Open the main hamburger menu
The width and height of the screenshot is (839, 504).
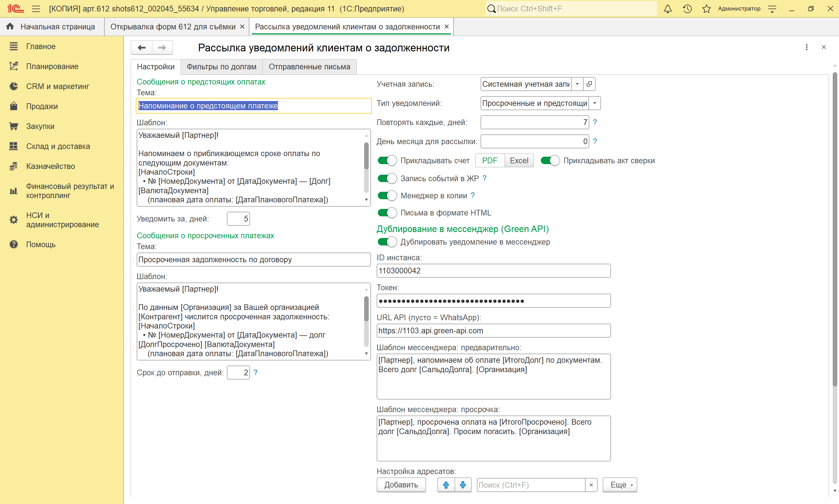point(36,9)
